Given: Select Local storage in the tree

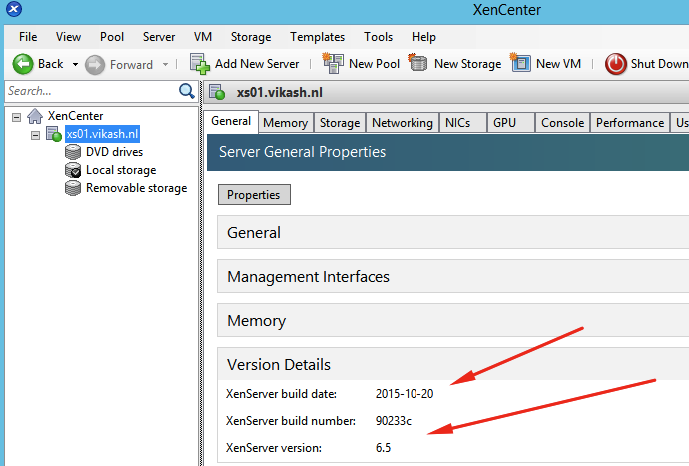Looking at the screenshot, I should click(x=120, y=170).
